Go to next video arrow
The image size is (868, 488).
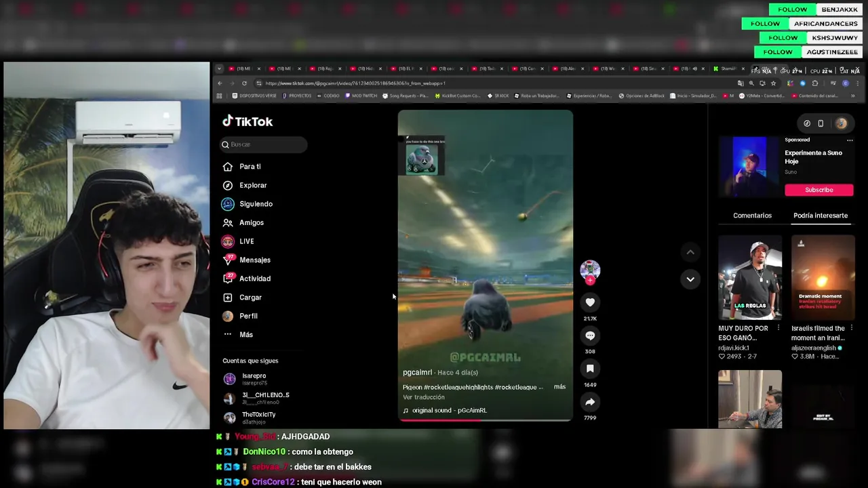click(690, 279)
